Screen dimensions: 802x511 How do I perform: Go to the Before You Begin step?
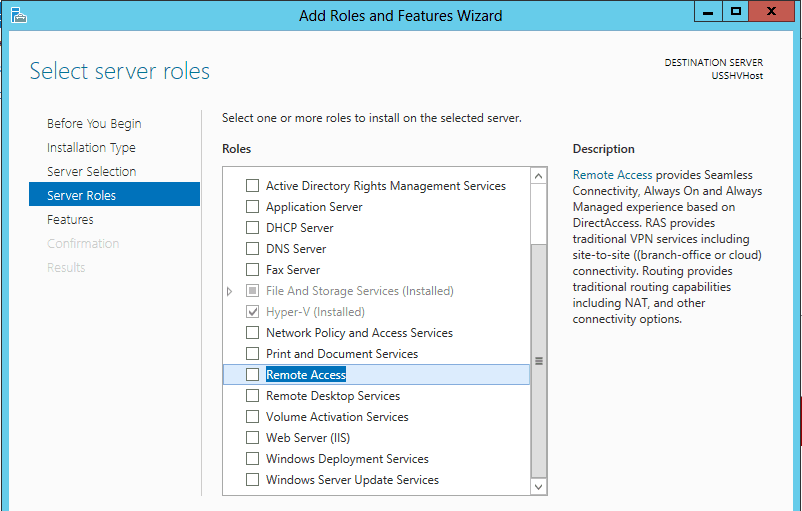pos(94,124)
